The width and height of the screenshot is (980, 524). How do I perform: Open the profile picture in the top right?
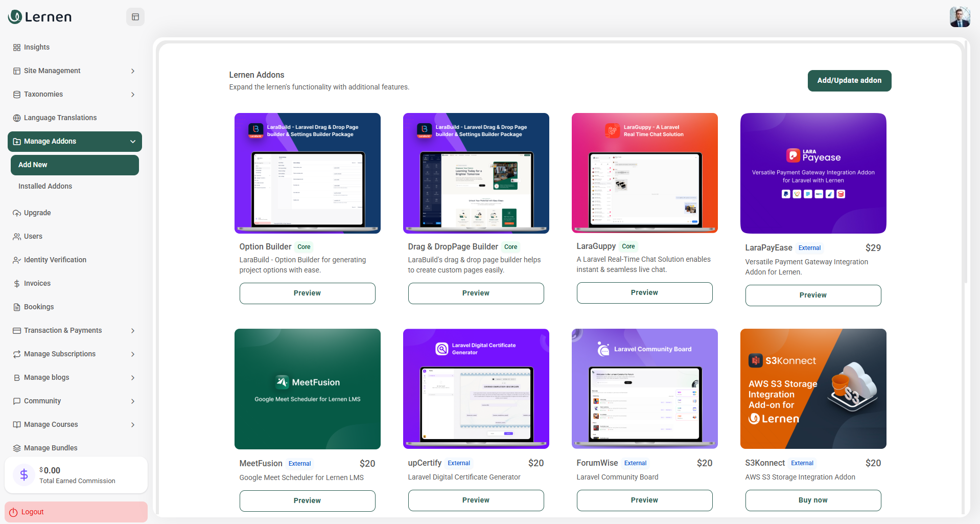point(960,16)
